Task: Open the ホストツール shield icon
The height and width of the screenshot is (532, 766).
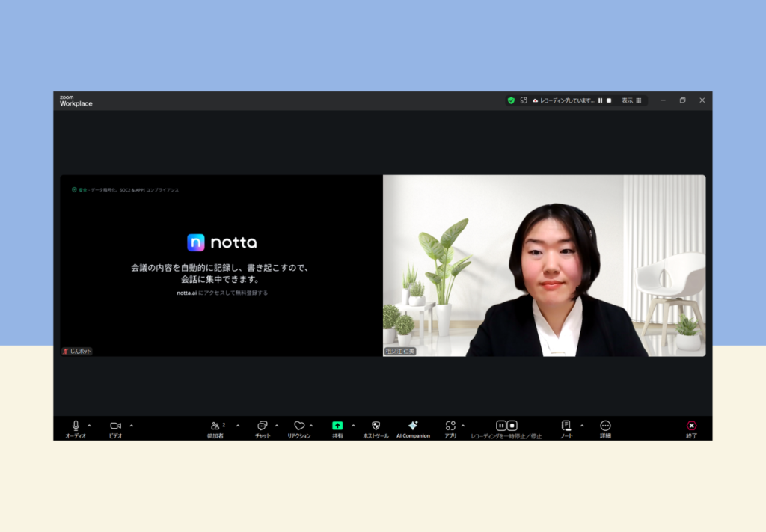Action: click(x=376, y=426)
